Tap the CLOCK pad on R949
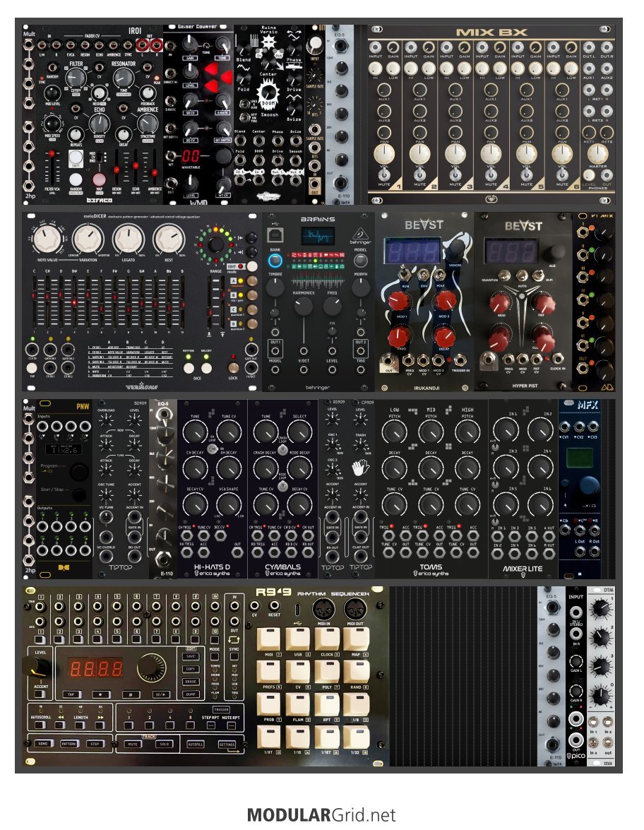This screenshot has height=830, width=644. pos(327,639)
